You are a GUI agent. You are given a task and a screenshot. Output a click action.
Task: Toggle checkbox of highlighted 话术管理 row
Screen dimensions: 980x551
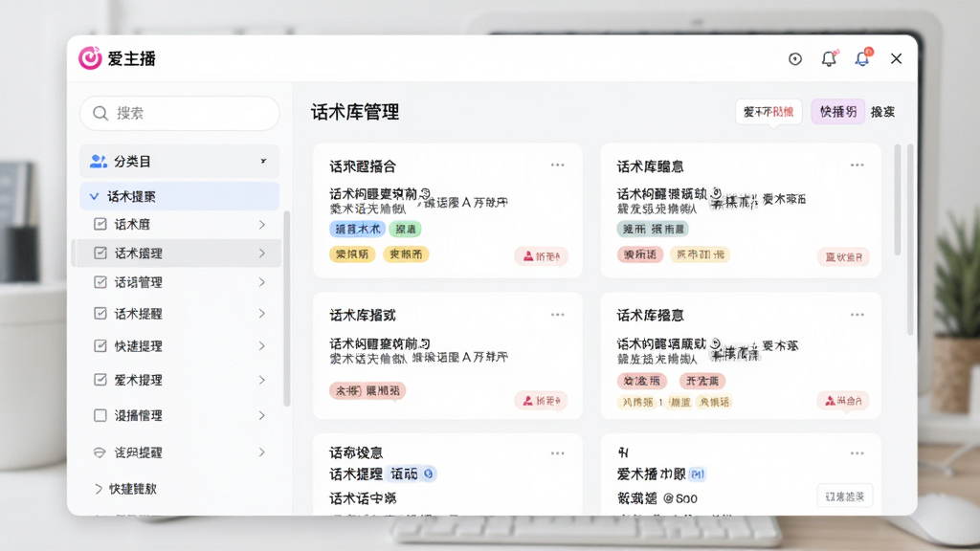click(x=100, y=253)
